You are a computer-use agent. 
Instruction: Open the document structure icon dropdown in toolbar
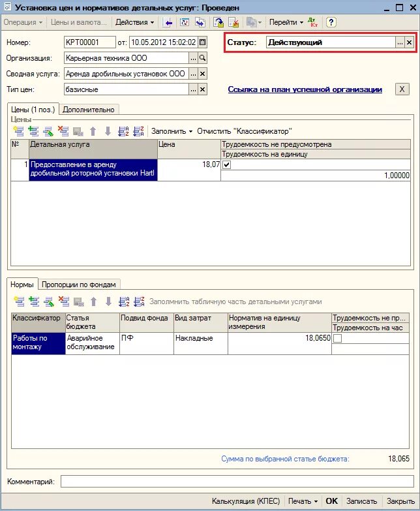coord(254,22)
